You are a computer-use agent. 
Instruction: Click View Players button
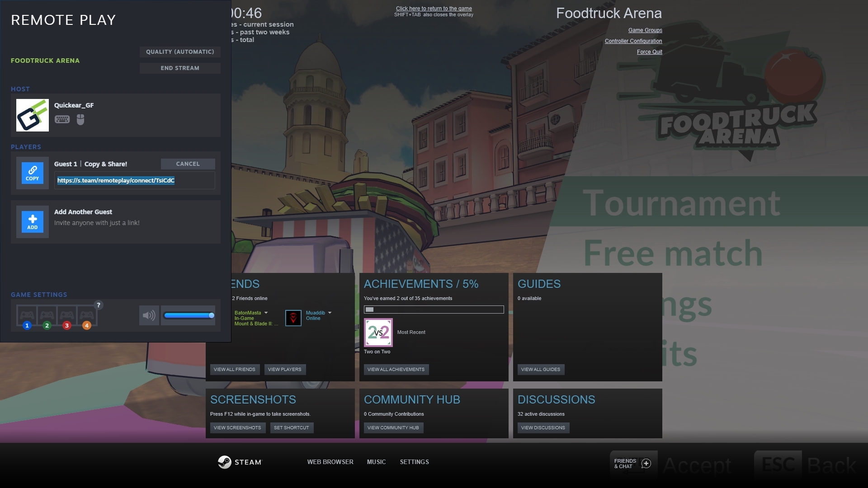coord(285,370)
